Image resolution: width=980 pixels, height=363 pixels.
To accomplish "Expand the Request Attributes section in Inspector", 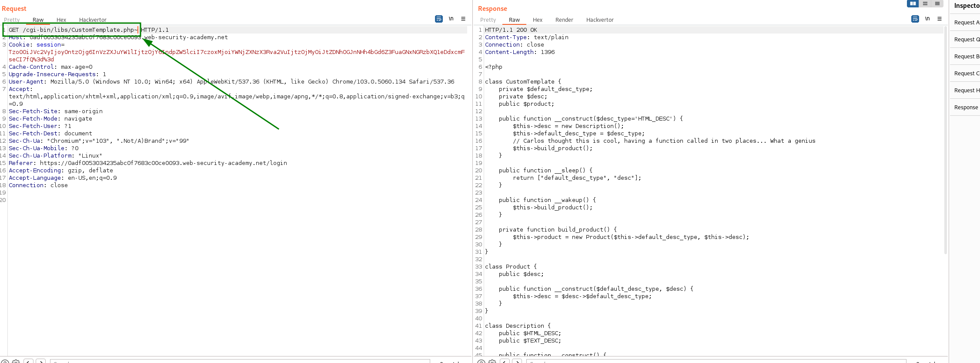I will tap(967, 23).
